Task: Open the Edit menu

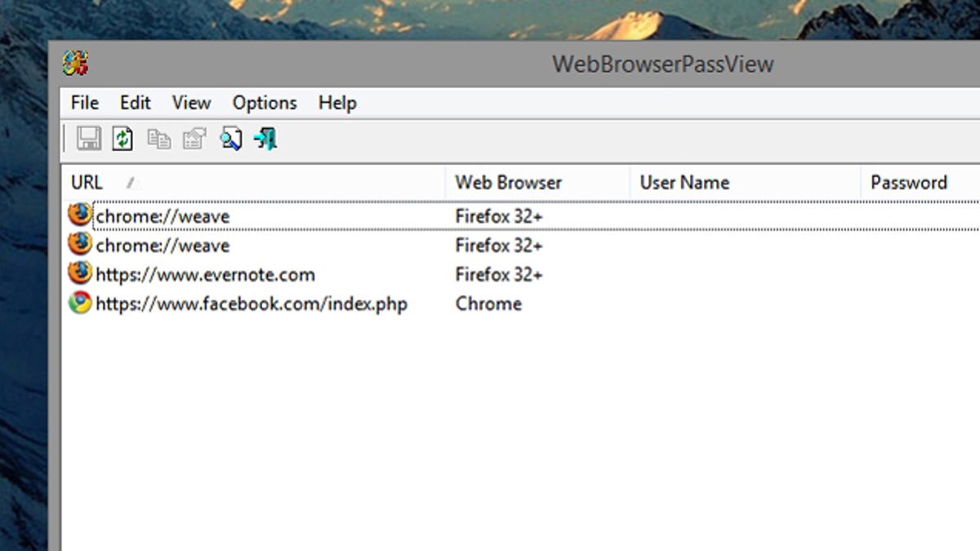Action: [136, 103]
